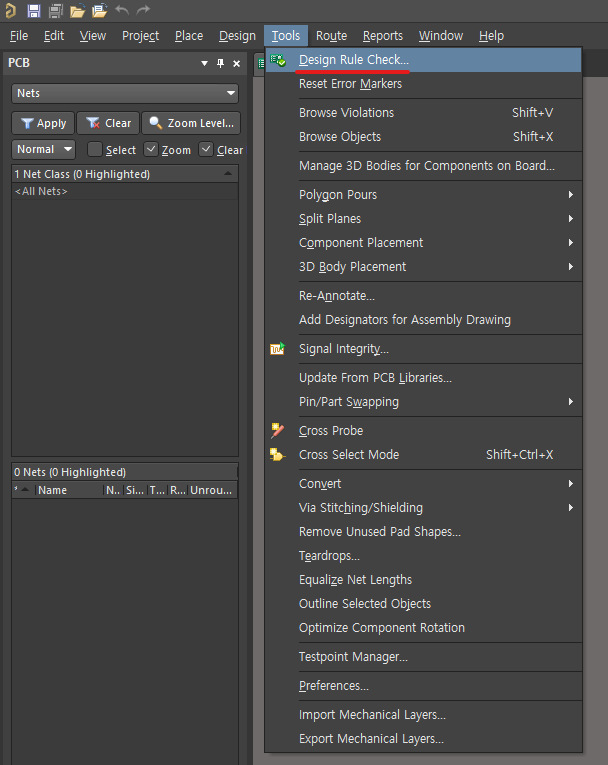Open the Route menu

tap(331, 36)
